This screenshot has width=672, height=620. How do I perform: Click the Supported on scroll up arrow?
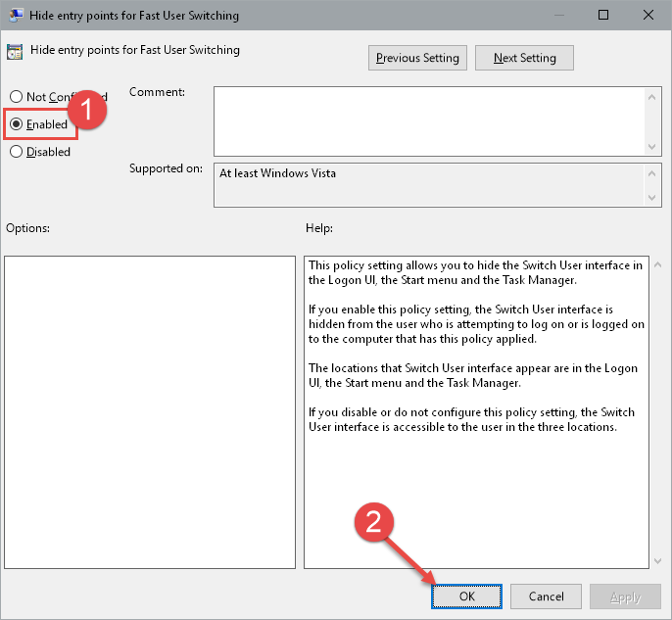(651, 173)
